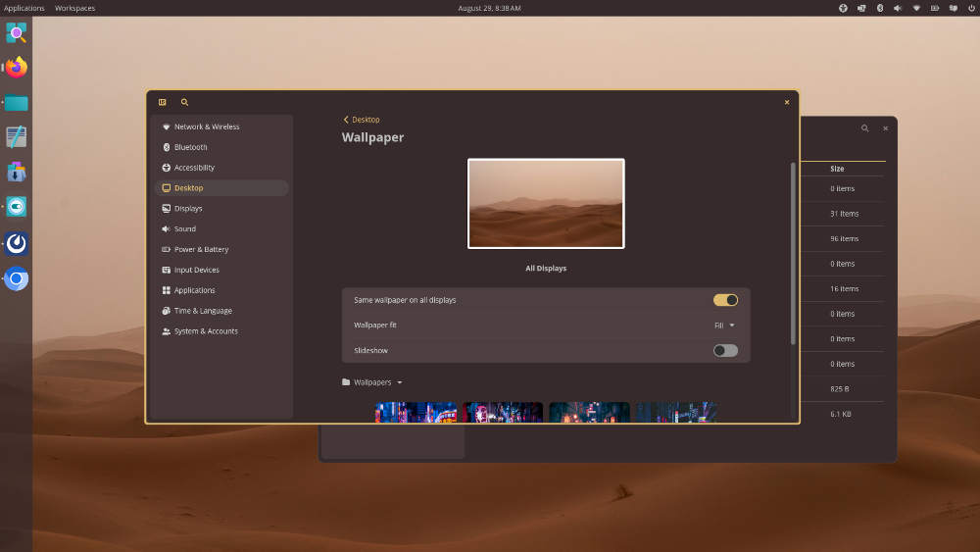Click the settings window vertical scrollbar

(793, 253)
